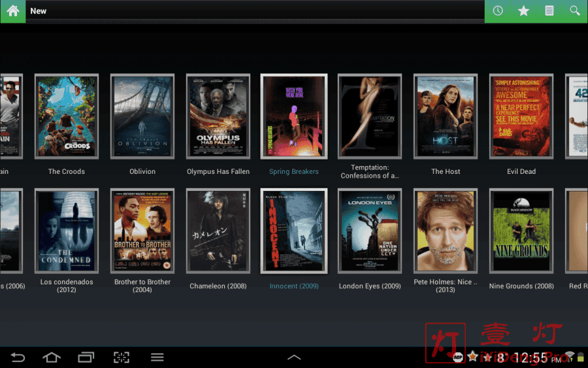Open the recent history clock icon
The height and width of the screenshot is (368, 588).
tap(498, 11)
